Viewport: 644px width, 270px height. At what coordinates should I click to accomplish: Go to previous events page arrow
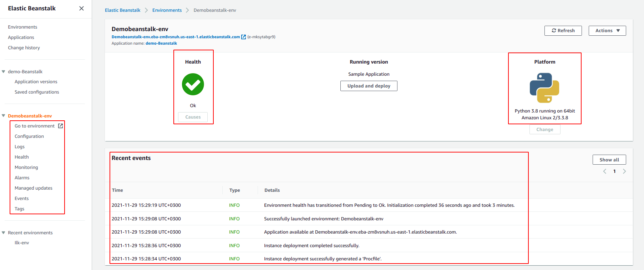(x=605, y=171)
